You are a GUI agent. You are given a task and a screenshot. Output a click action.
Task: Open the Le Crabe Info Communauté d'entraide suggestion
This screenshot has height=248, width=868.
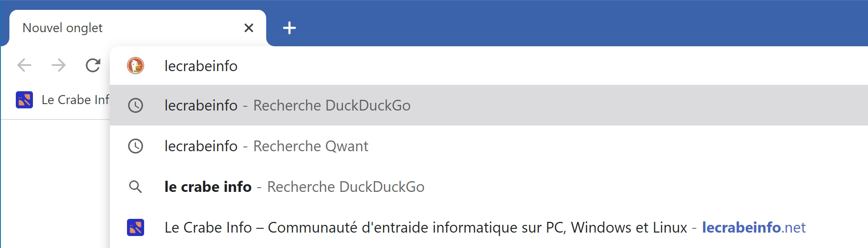(489, 227)
